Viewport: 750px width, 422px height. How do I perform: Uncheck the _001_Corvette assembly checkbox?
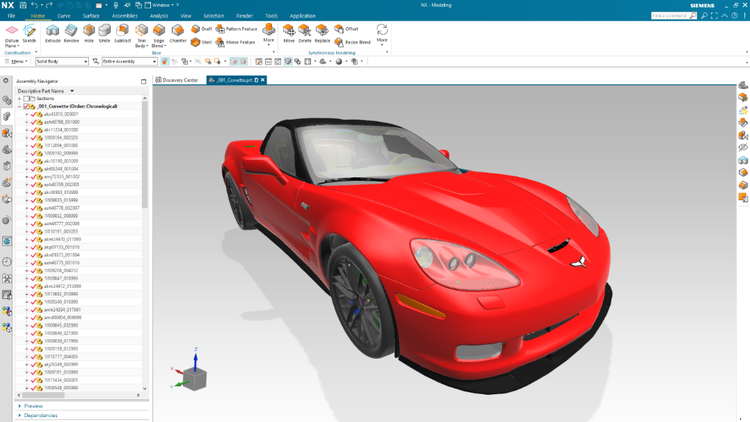pos(26,106)
